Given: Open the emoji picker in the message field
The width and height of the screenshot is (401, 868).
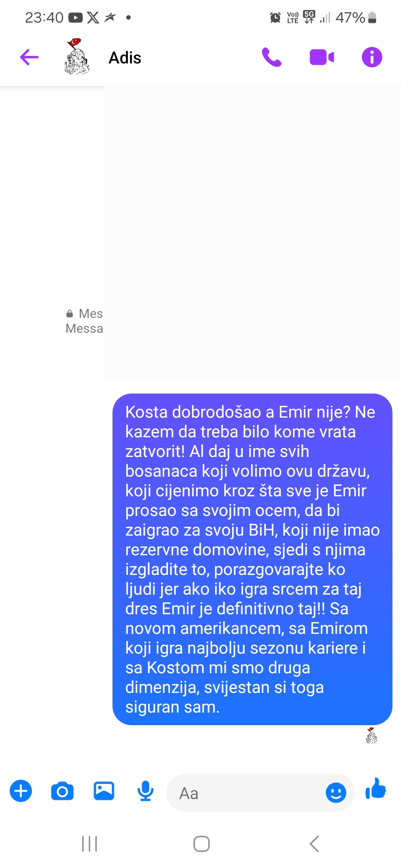Looking at the screenshot, I should click(x=336, y=793).
